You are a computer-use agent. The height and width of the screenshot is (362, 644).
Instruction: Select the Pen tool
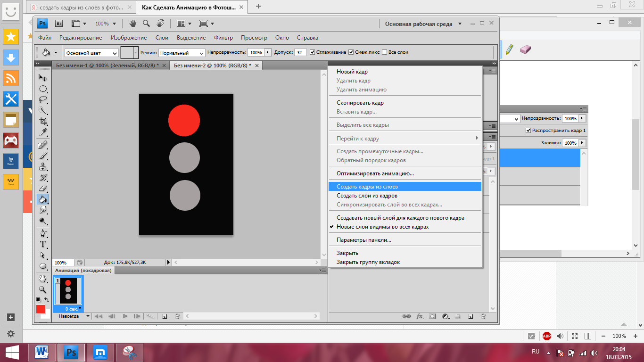pyautogui.click(x=43, y=233)
